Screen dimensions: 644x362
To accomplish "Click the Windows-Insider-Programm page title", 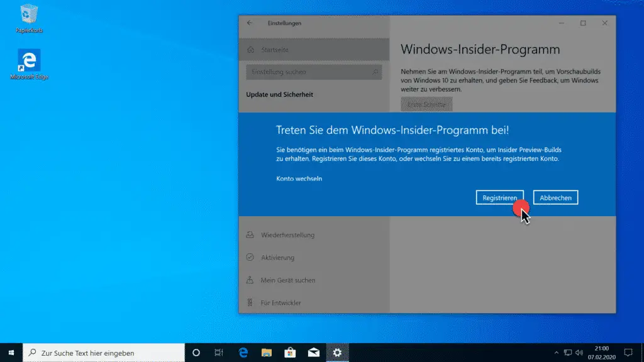I will click(x=480, y=49).
